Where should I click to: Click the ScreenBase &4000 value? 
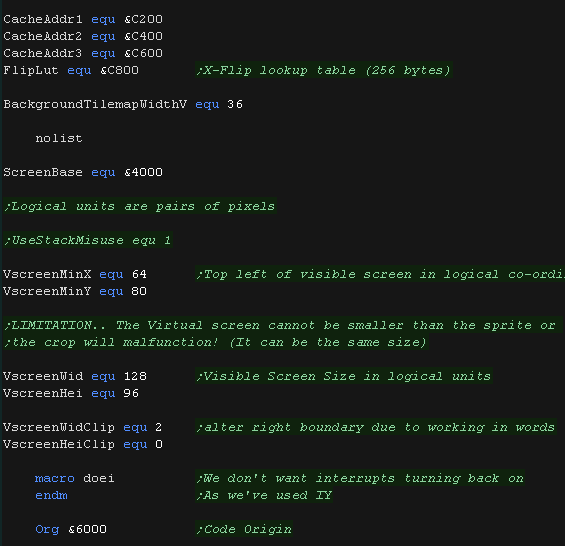pyautogui.click(x=143, y=172)
